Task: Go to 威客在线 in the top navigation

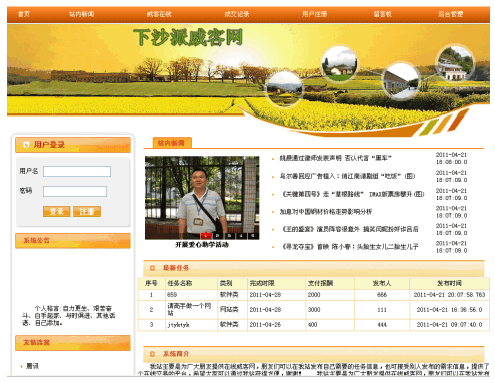Action: click(x=159, y=14)
